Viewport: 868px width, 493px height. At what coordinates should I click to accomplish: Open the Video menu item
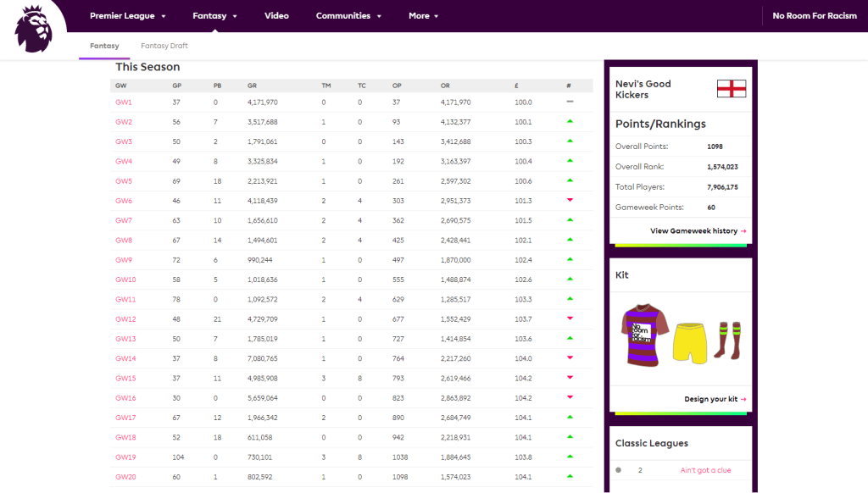[x=276, y=16]
